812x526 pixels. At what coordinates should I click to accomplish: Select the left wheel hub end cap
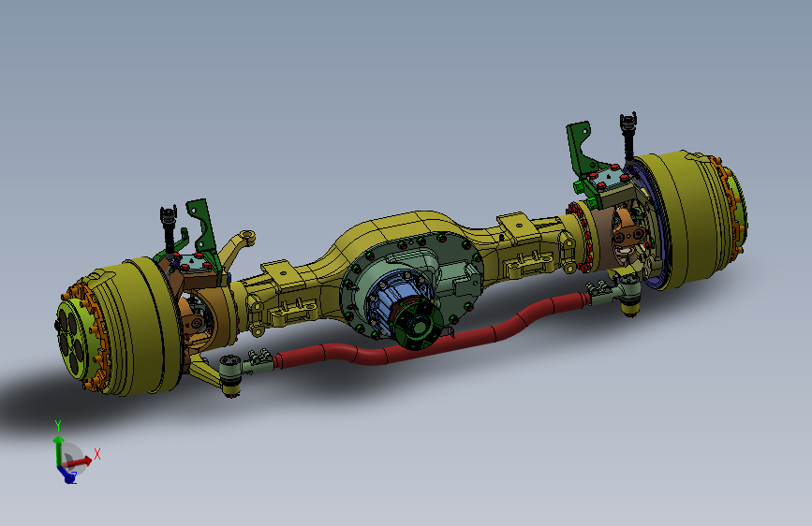74,339
